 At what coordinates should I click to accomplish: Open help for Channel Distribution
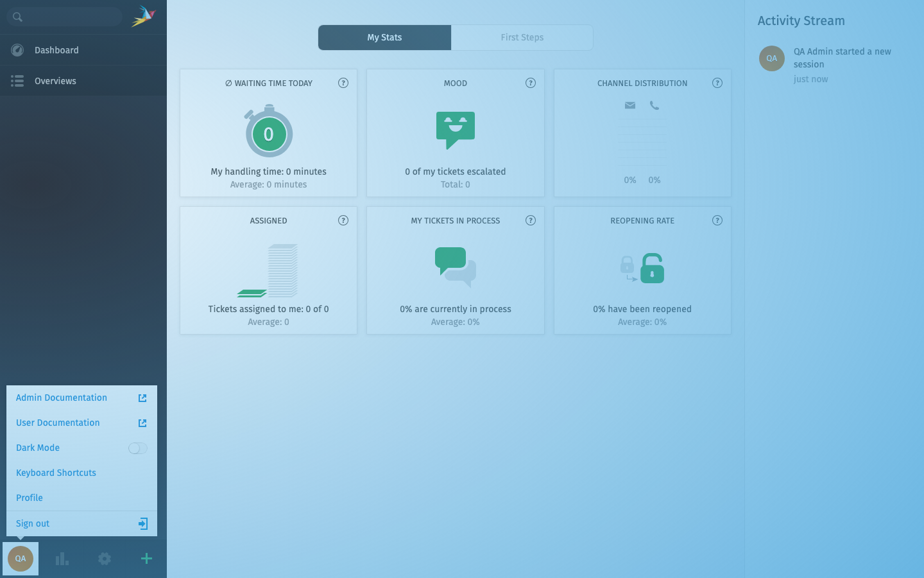[x=717, y=83]
